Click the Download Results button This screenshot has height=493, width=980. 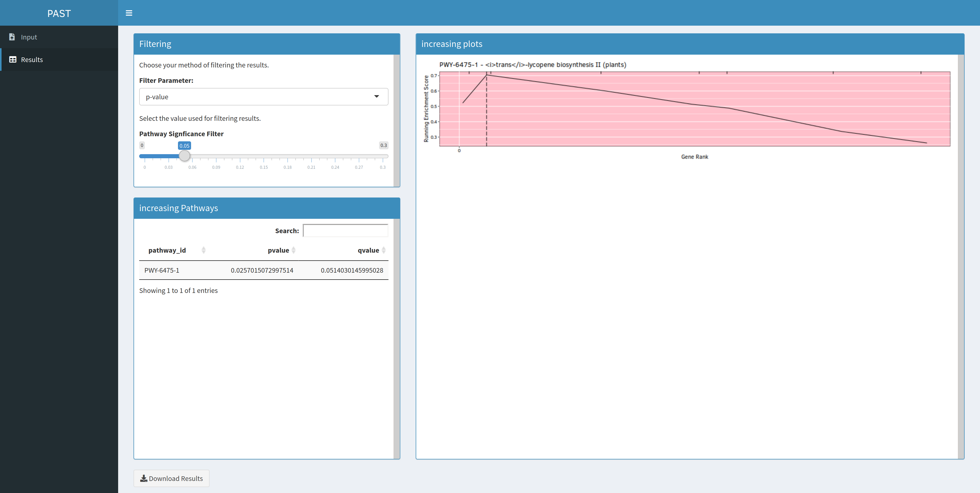[x=171, y=478]
